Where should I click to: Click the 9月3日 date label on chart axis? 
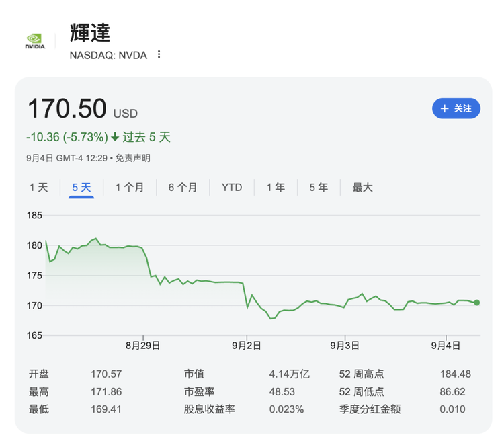345,346
